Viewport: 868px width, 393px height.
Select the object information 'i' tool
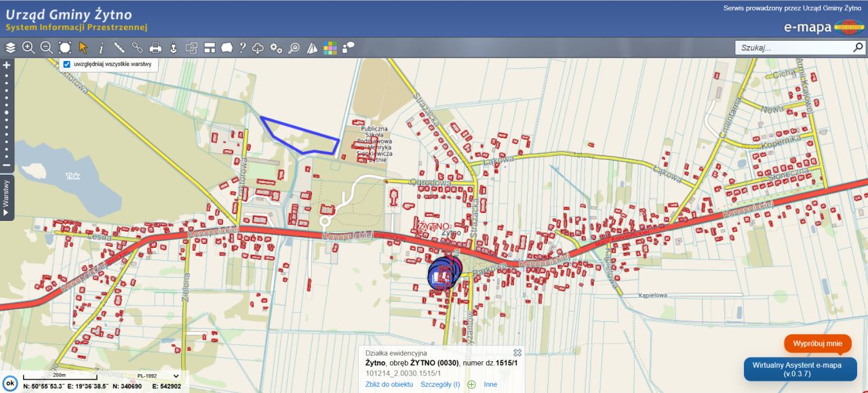[101, 47]
